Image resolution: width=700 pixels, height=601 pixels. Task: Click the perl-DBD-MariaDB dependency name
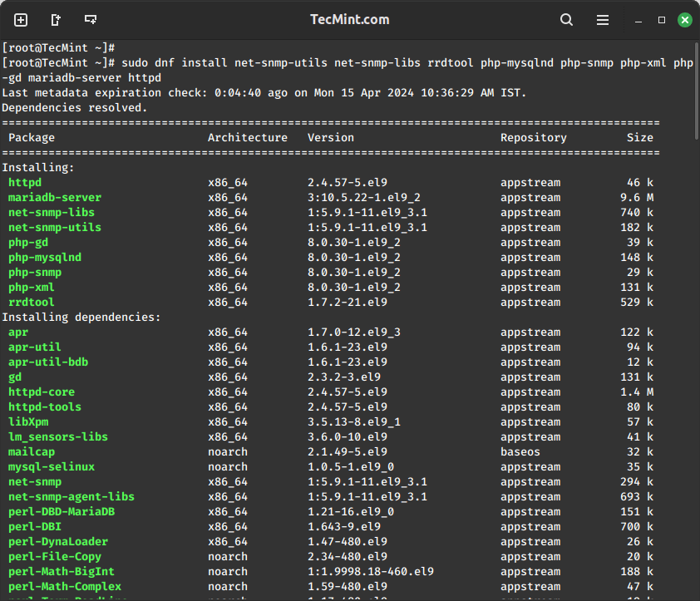click(62, 512)
